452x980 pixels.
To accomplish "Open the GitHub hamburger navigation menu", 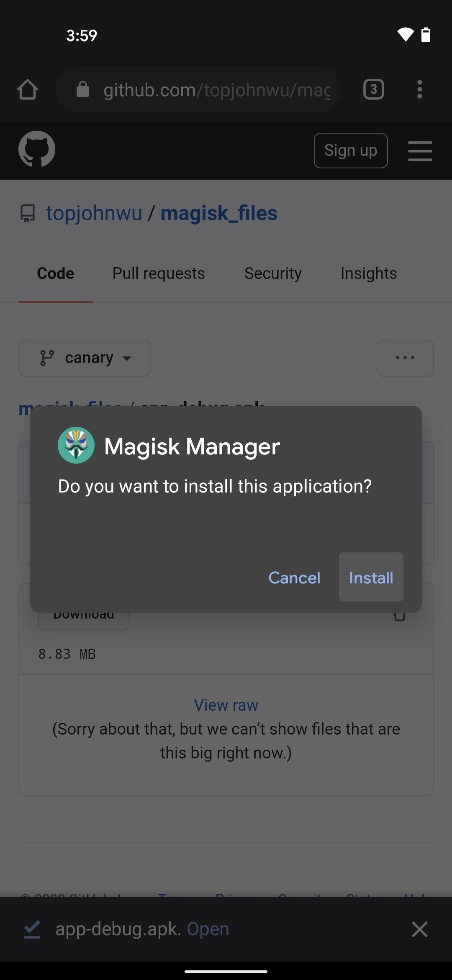I will (420, 151).
